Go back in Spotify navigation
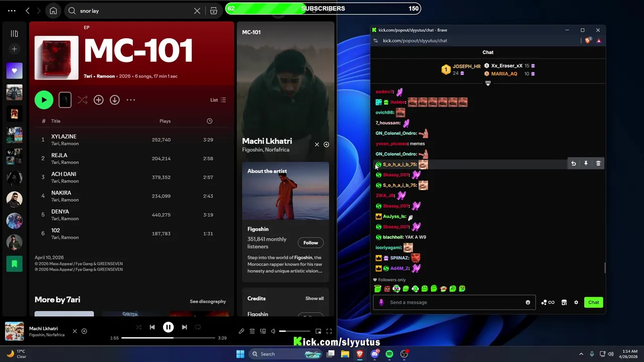Image resolution: width=644 pixels, height=362 pixels. point(28,11)
